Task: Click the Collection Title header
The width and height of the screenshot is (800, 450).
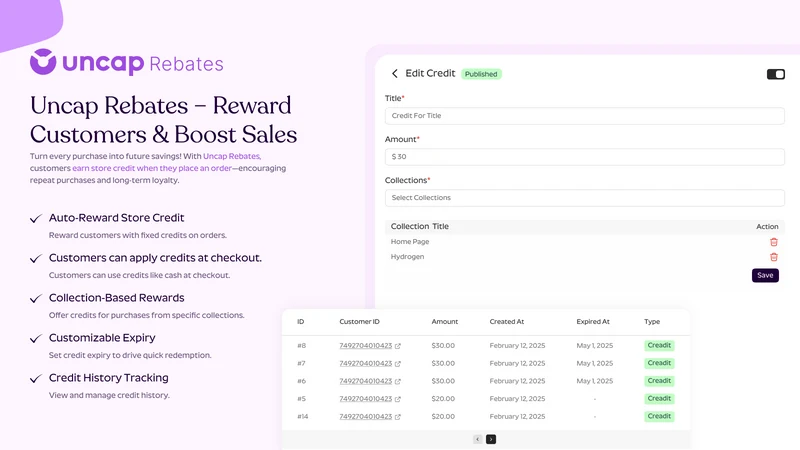Action: point(419,227)
